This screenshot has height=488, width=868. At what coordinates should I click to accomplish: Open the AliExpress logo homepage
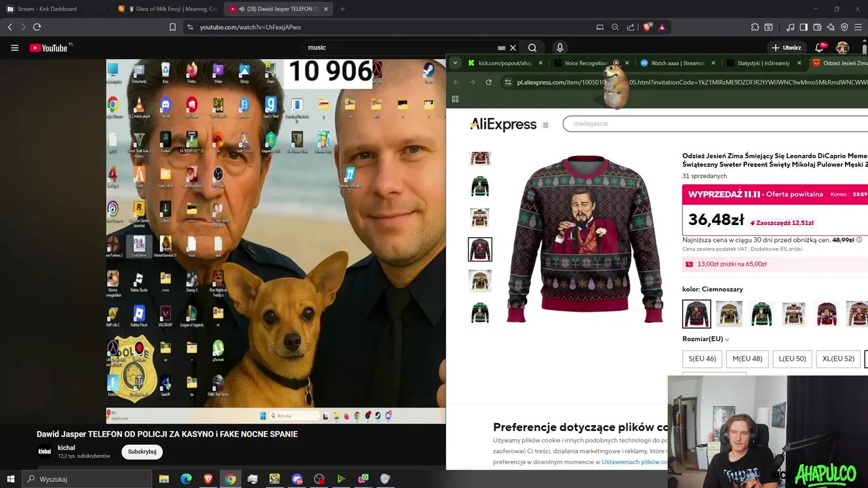(503, 125)
